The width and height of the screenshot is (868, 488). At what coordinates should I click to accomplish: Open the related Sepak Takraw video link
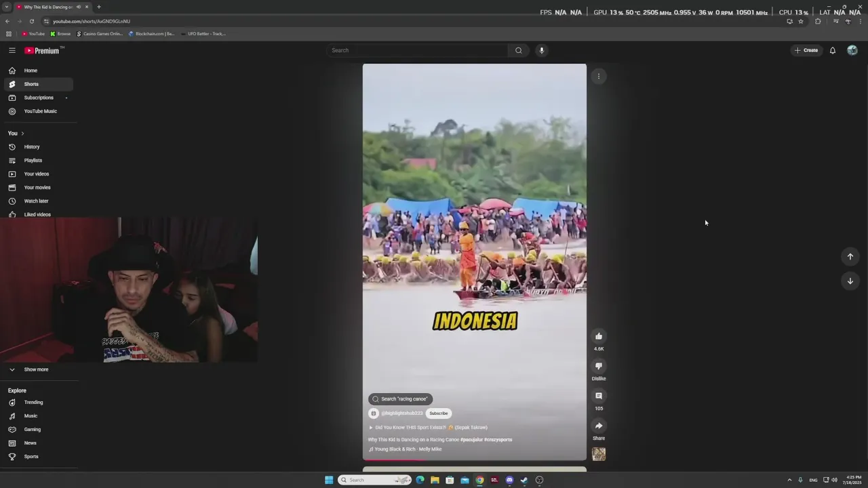[x=428, y=428]
